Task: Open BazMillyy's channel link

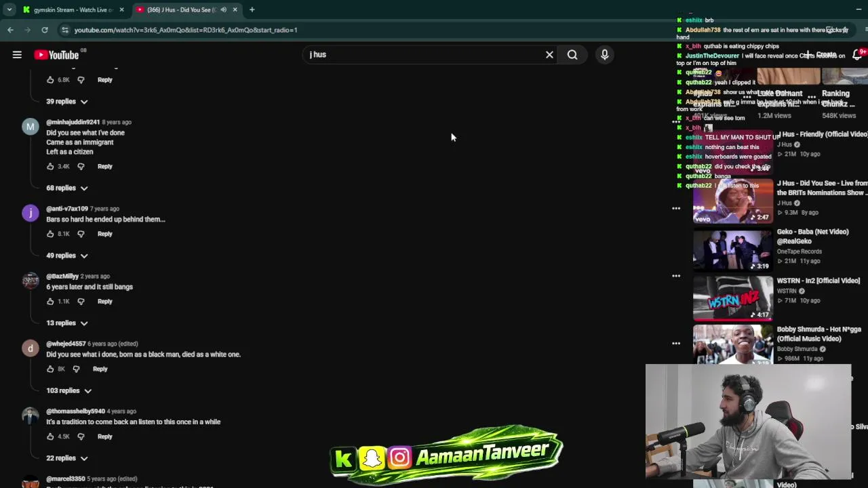Action: 62,277
